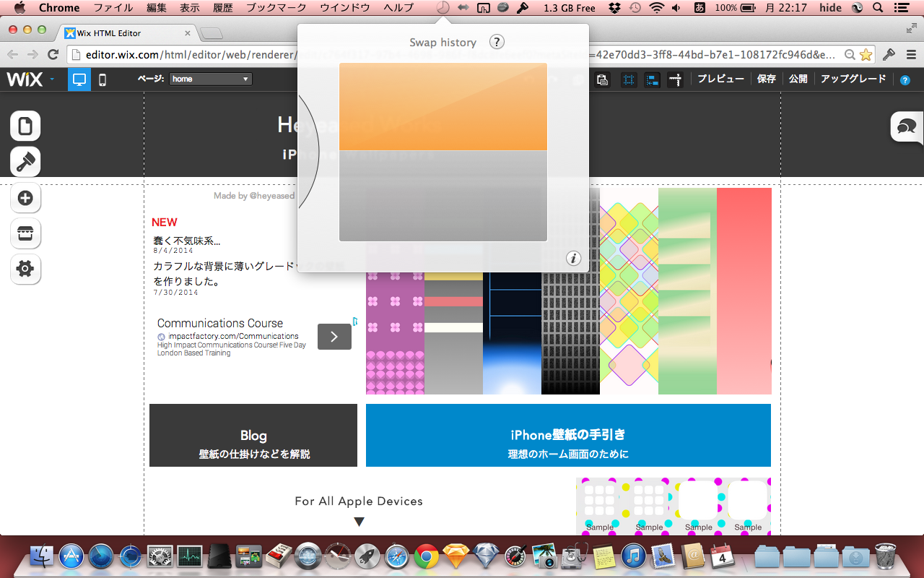Screen dimensions: 924x578
Task: Click the 蠢く不気味系… news entry
Action: pyautogui.click(x=187, y=241)
